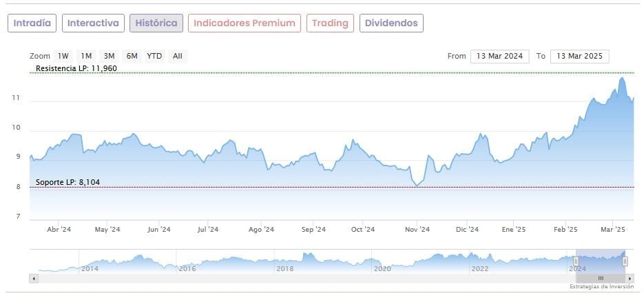Click the scrollbar left arrow

33,278
